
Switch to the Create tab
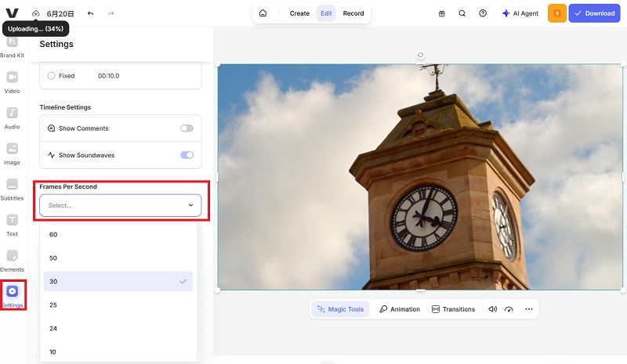(299, 13)
